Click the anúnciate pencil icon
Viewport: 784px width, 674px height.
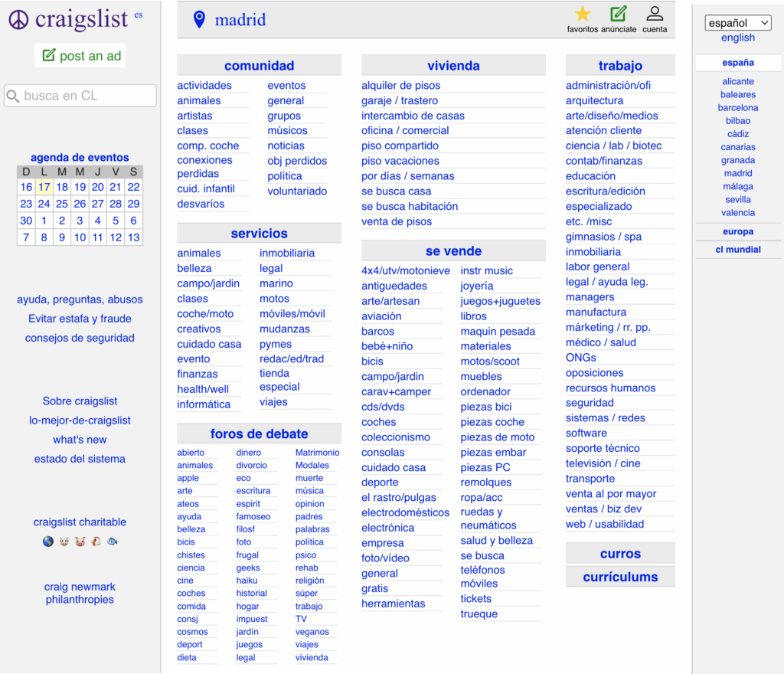point(618,14)
